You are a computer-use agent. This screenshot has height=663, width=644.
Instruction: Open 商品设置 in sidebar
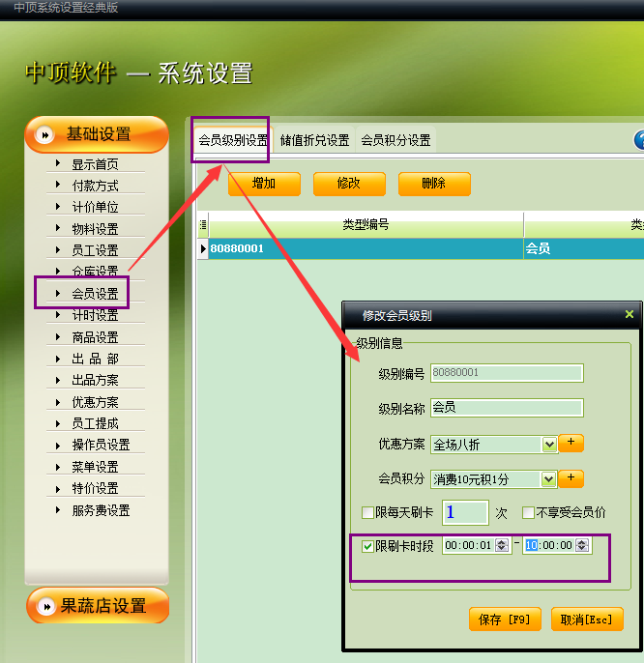pos(95,337)
